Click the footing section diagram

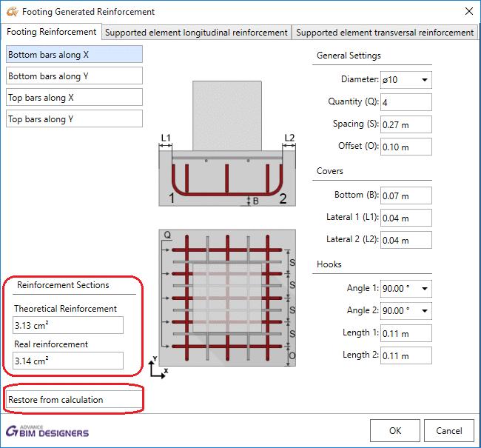click(x=227, y=144)
